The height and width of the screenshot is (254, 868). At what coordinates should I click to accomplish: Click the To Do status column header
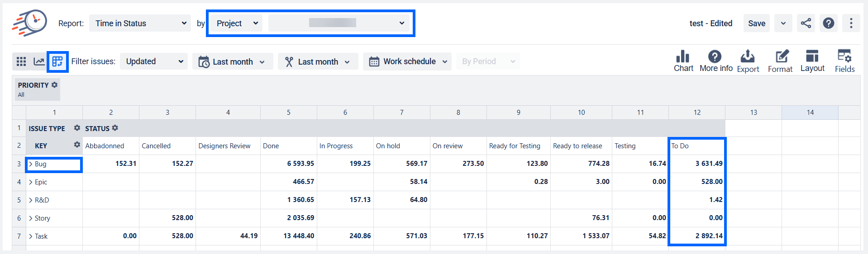pos(697,146)
